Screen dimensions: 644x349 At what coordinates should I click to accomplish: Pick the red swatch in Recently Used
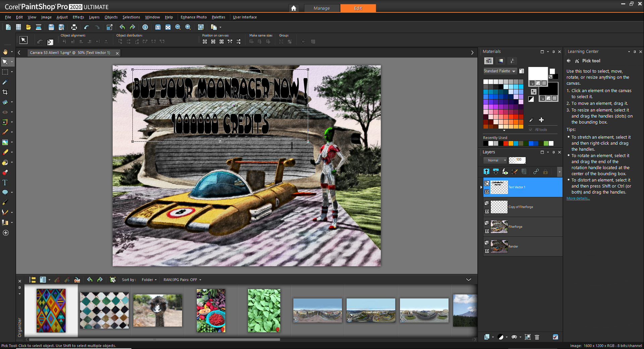[506, 143]
